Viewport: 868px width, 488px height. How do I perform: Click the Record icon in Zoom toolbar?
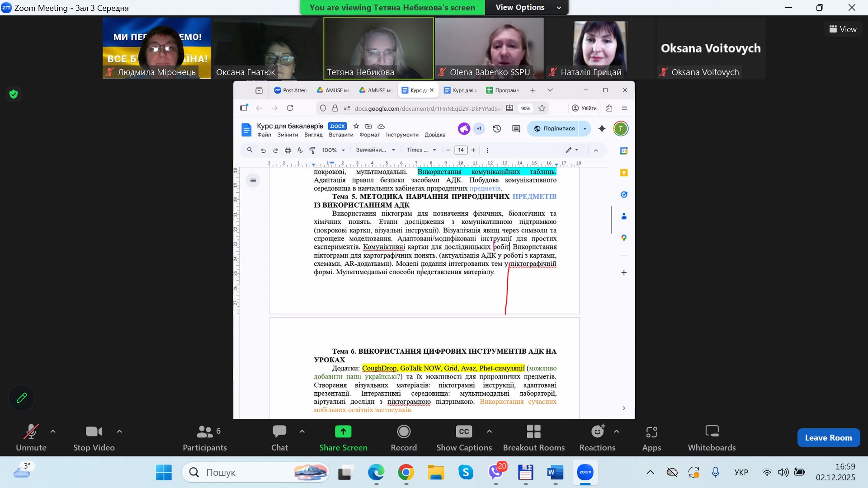point(403,432)
